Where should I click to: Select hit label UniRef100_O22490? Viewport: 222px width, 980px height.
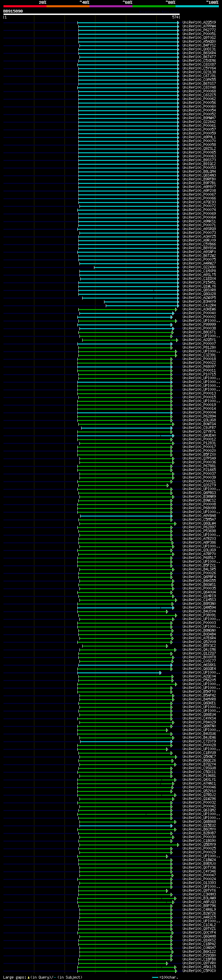click(199, 267)
